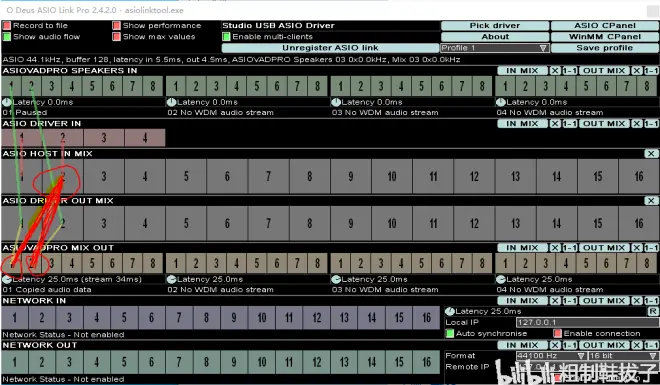The width and height of the screenshot is (660, 385).
Task: Toggle Record to file checkbox
Action: pos(7,26)
